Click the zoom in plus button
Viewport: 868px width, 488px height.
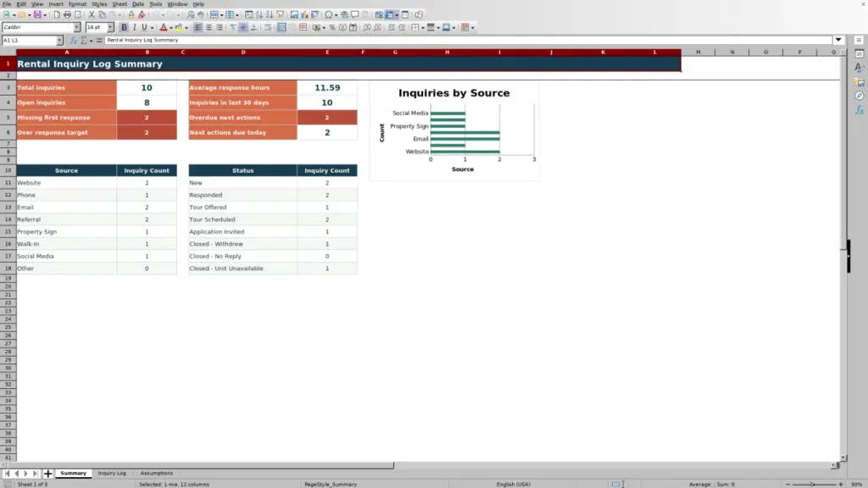click(841, 485)
